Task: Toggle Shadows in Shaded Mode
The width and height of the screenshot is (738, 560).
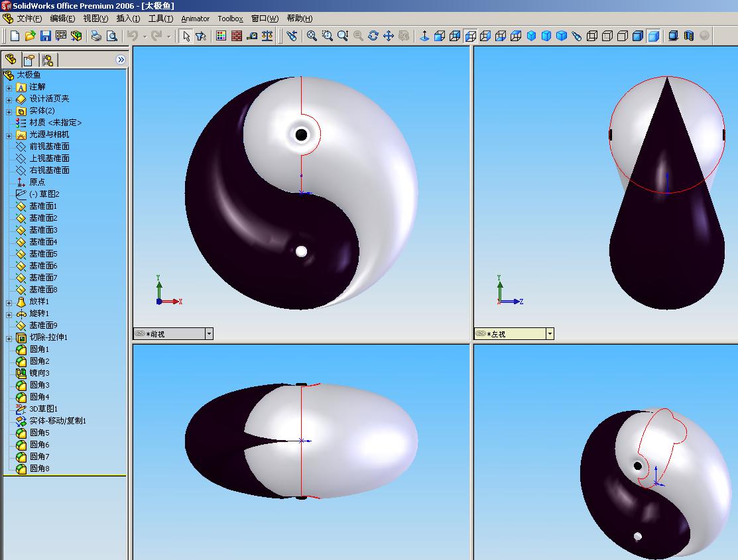Action: click(x=673, y=36)
